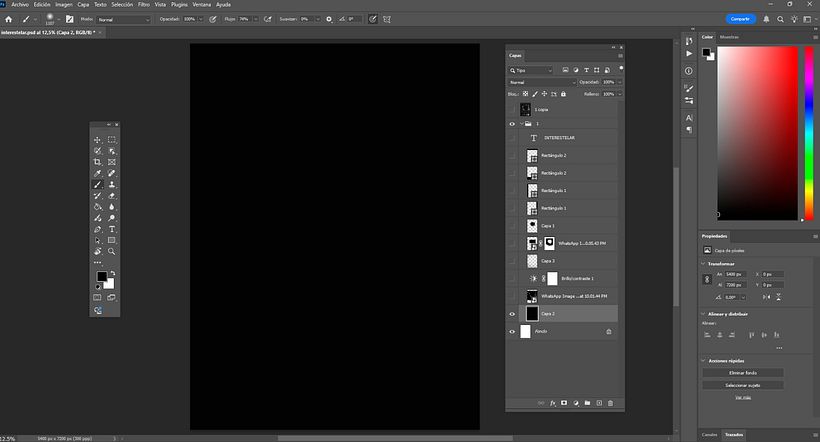Collapse the Alinear y distribuir section
Viewport: 820px width, 442px height.
coord(703,314)
